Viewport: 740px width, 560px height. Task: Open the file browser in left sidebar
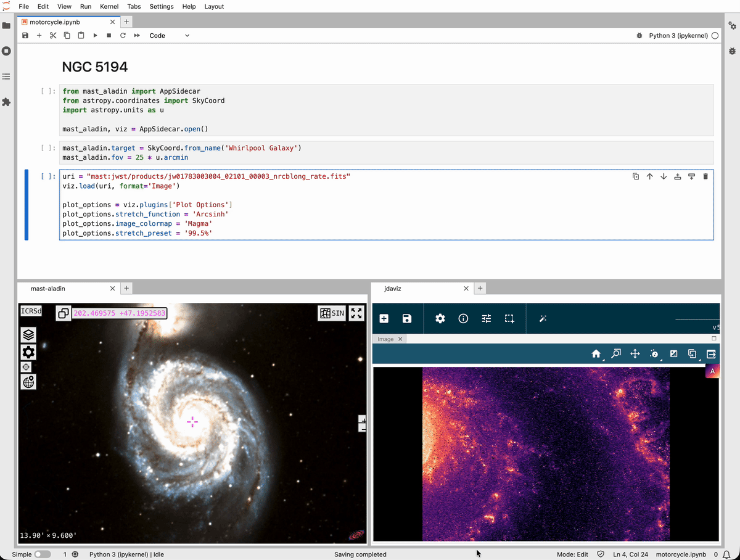(x=7, y=25)
